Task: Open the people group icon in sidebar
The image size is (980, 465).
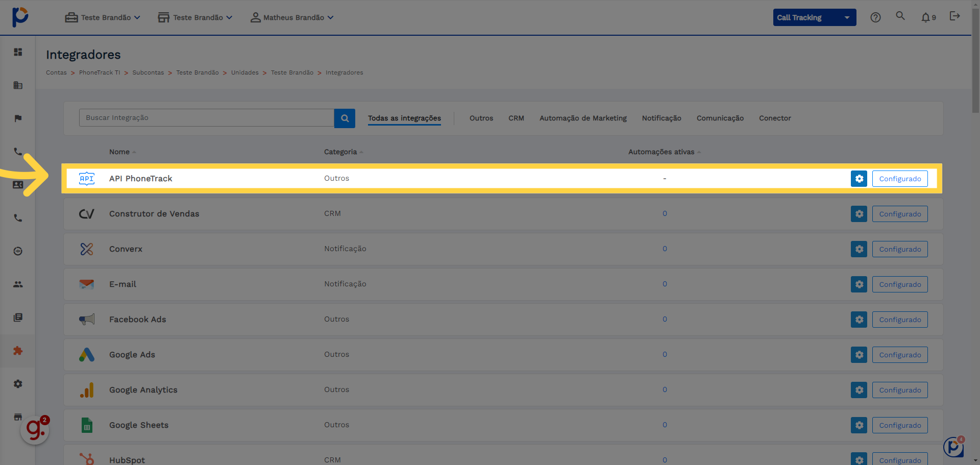Action: [18, 284]
